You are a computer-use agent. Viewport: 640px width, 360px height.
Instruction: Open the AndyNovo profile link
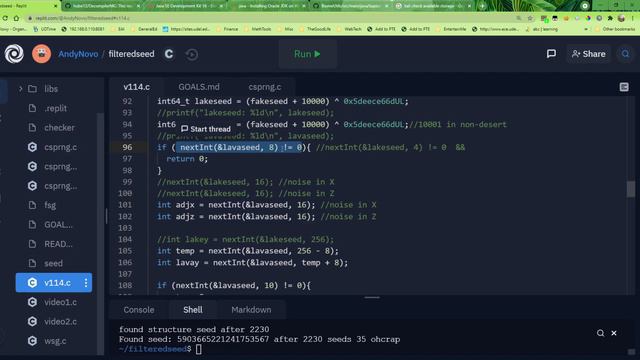78,54
